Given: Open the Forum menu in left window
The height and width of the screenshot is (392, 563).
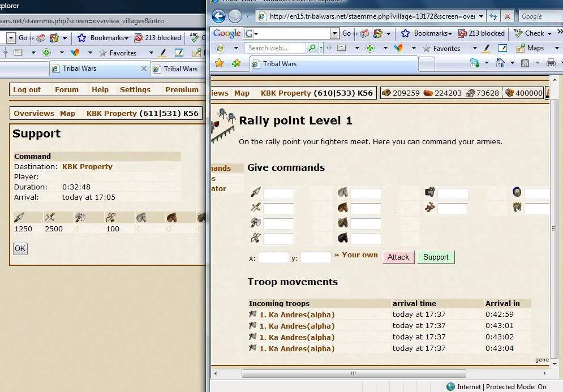Looking at the screenshot, I should [x=67, y=90].
